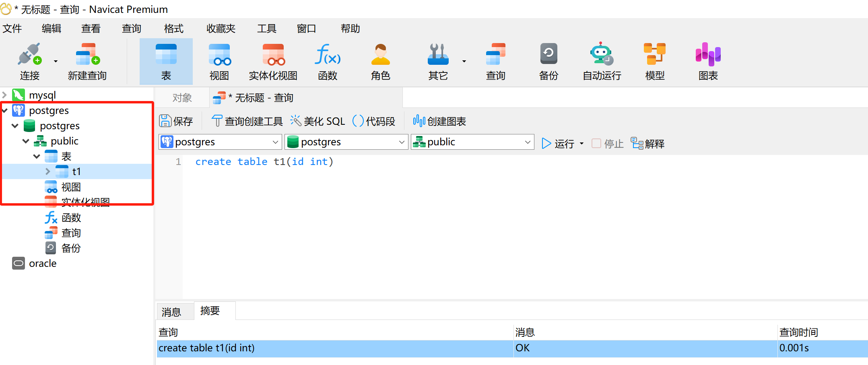
Task: Open the Format (格式) menu
Action: pyautogui.click(x=174, y=29)
